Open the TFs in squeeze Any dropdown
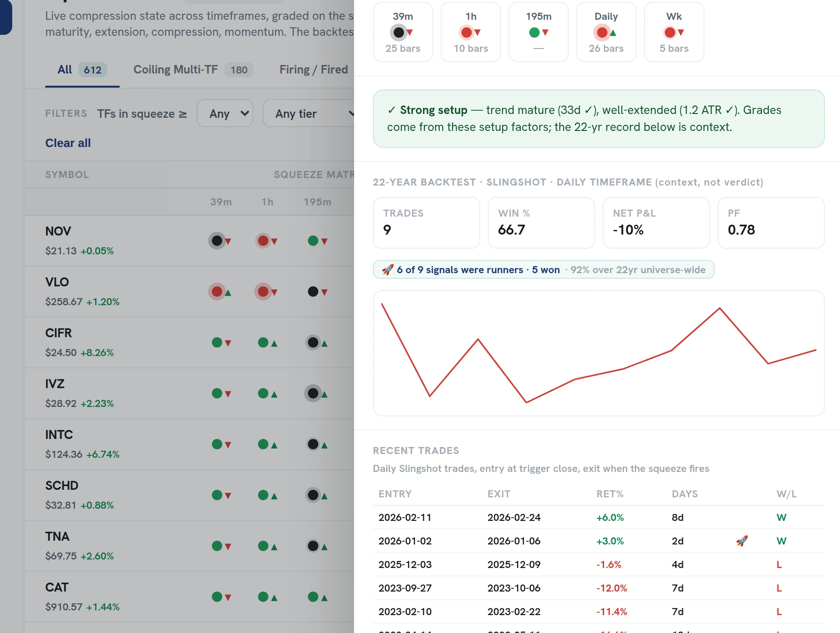 click(x=225, y=113)
